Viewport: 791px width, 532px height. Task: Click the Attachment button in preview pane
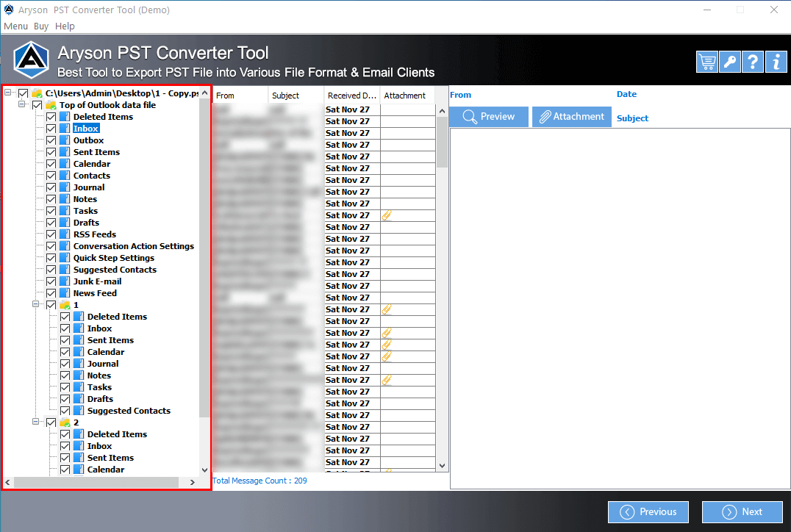pyautogui.click(x=571, y=117)
